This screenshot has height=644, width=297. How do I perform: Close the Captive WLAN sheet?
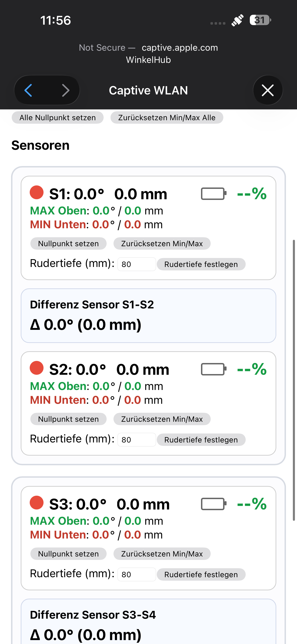[x=268, y=90]
